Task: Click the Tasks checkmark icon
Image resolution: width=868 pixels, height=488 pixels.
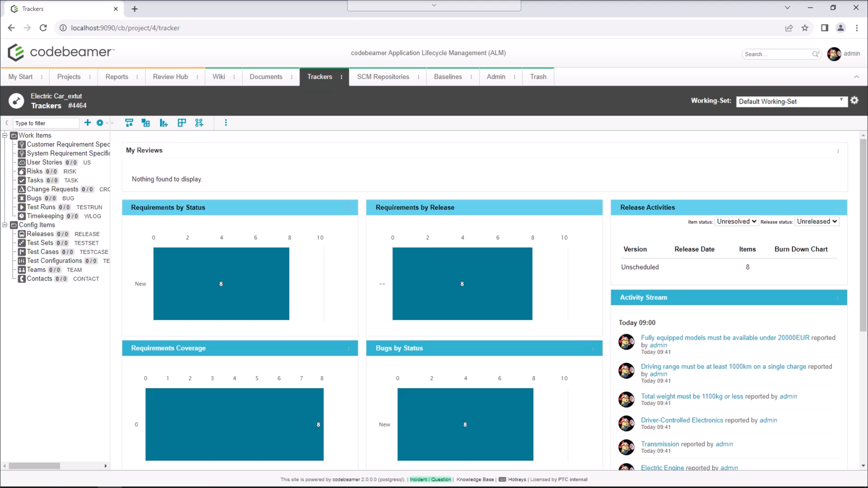Action: 22,180
